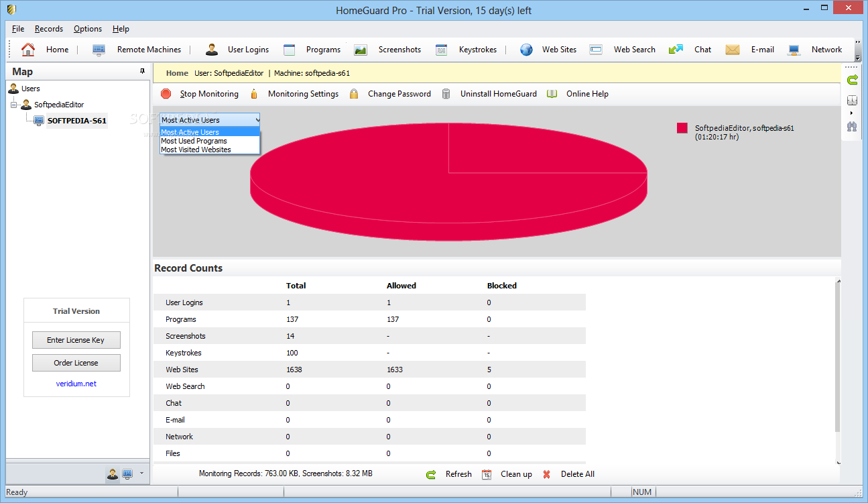Click the Enter License Key button
868x503 pixels.
76,340
